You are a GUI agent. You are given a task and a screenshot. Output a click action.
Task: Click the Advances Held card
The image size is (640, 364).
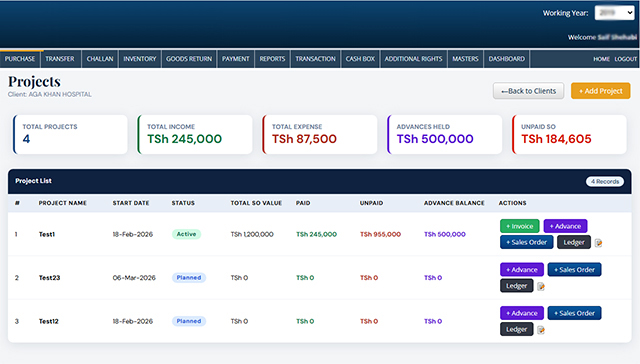pyautogui.click(x=444, y=134)
